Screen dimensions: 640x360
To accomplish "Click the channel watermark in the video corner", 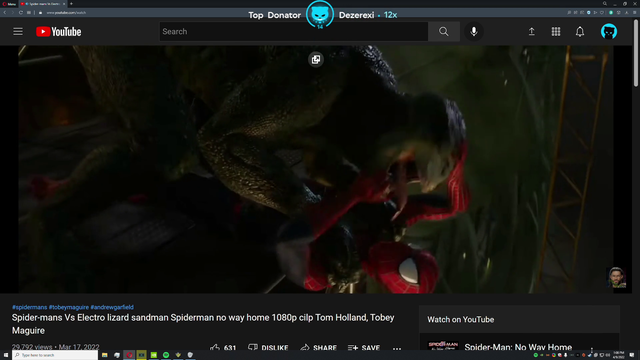I will pos(616,278).
